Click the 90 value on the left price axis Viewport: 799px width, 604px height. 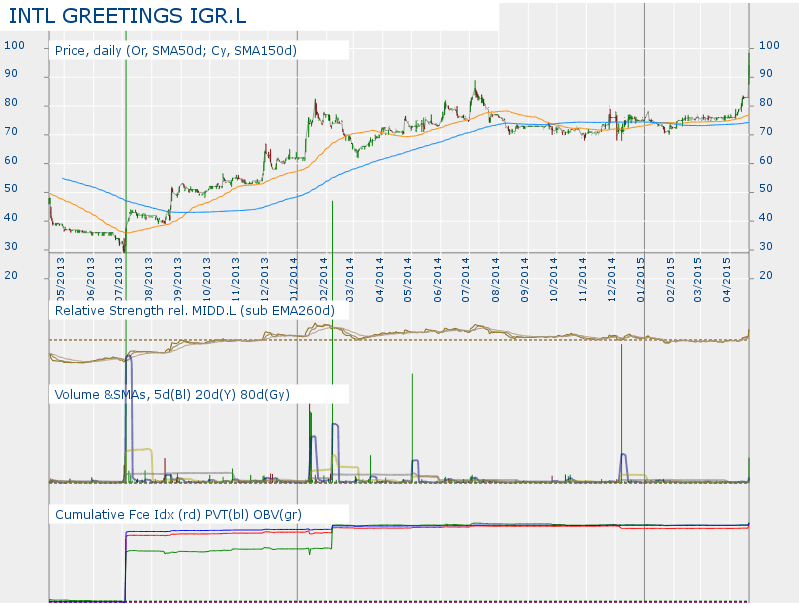pyautogui.click(x=11, y=73)
